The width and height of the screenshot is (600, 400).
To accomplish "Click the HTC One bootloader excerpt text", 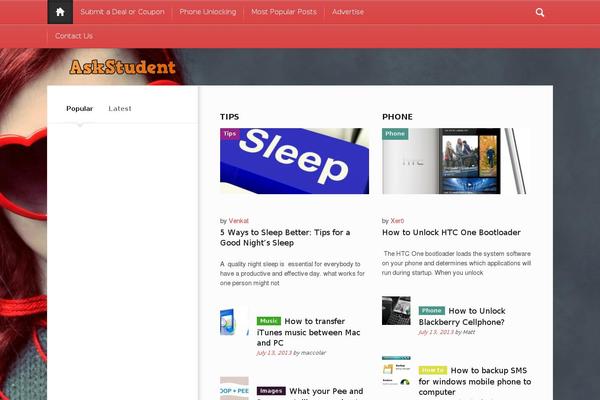I will [456, 263].
